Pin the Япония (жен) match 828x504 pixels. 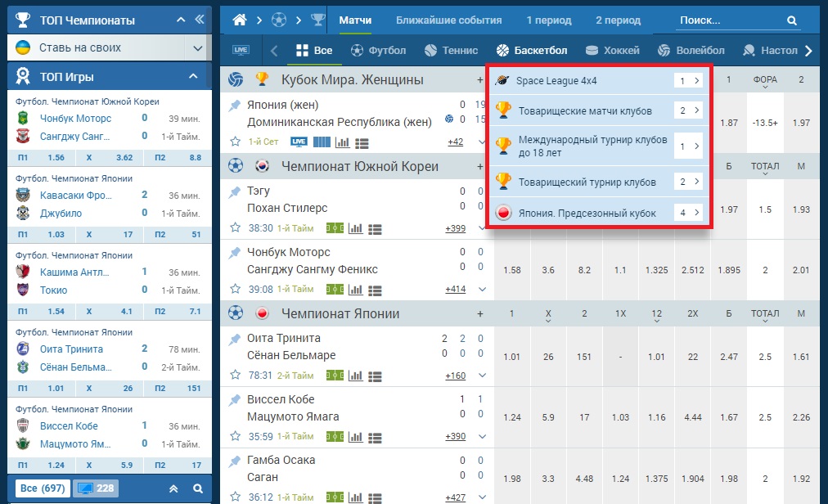(235, 106)
